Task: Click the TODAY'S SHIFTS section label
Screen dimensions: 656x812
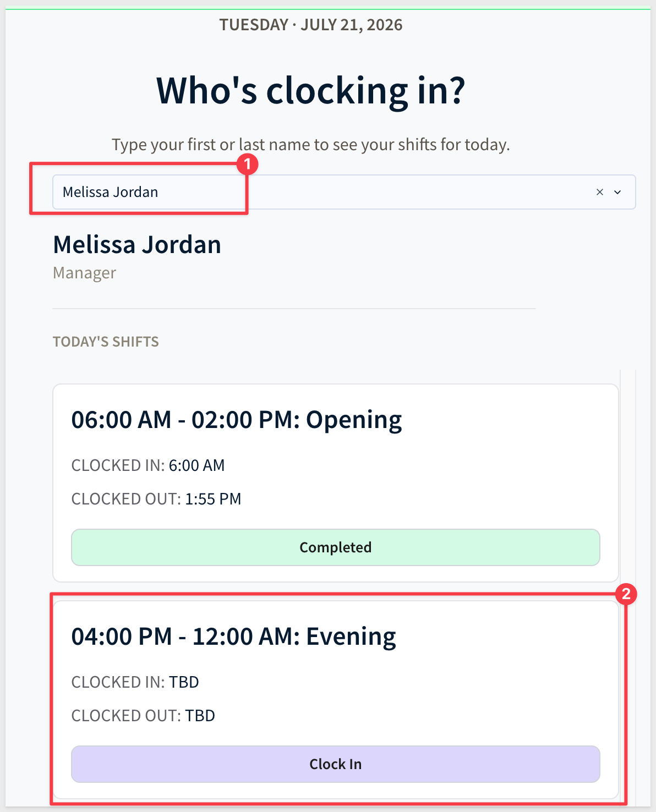Action: pyautogui.click(x=106, y=342)
